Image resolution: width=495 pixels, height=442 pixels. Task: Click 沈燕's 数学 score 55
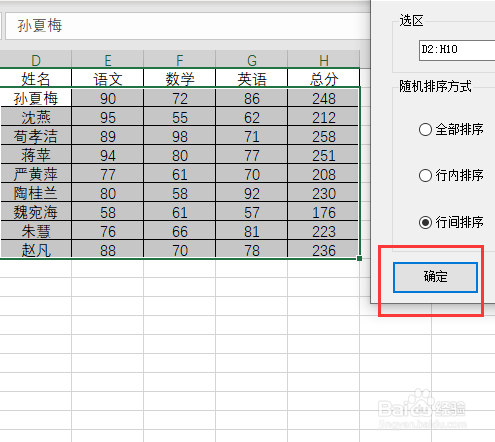(180, 117)
